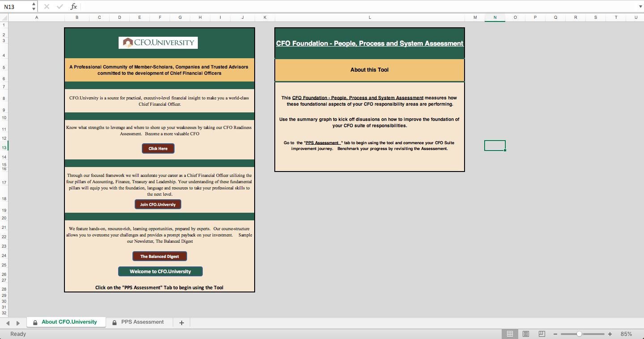Click the Select All corner triangle
644x339 pixels.
(4, 17)
